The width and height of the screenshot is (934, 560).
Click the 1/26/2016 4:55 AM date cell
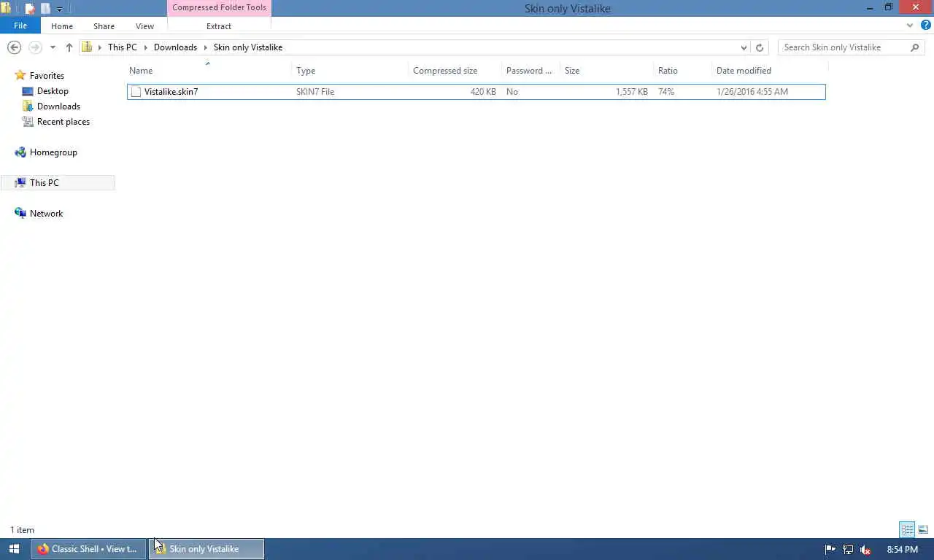tap(752, 92)
